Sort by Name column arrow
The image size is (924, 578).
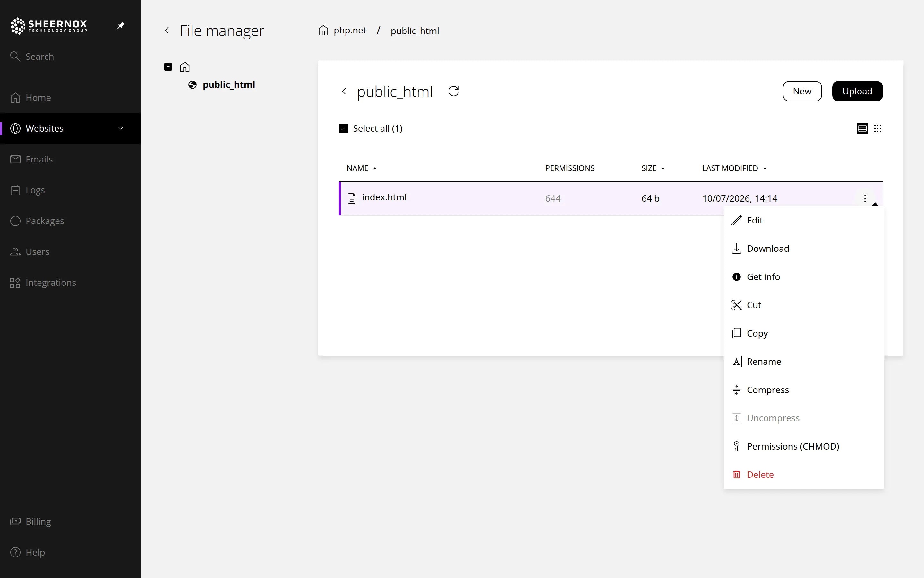click(x=374, y=168)
